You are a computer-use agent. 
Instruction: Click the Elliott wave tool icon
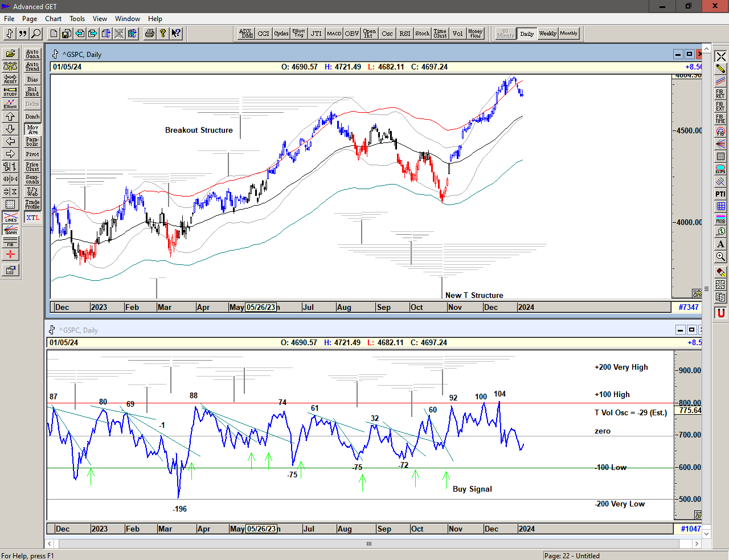[x=10, y=104]
